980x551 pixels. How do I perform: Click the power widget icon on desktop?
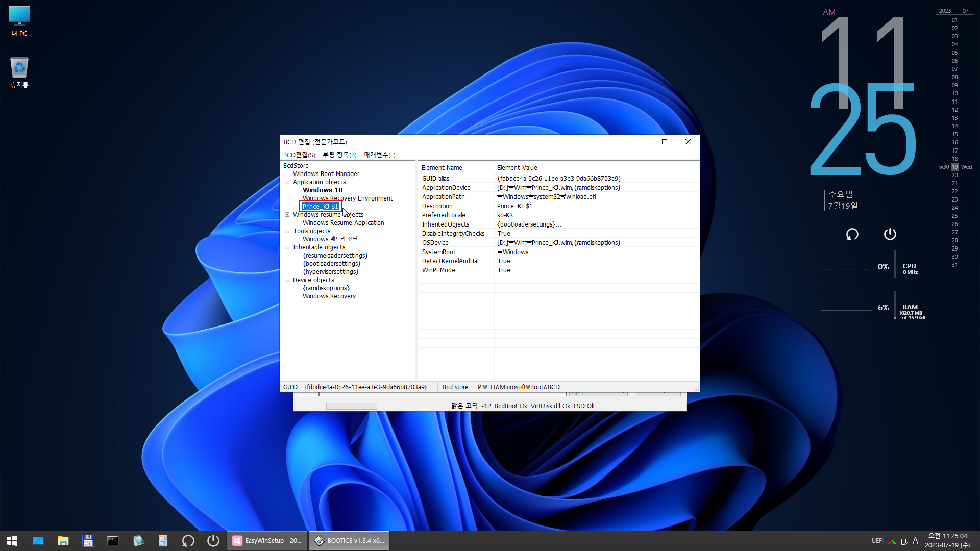(x=890, y=234)
